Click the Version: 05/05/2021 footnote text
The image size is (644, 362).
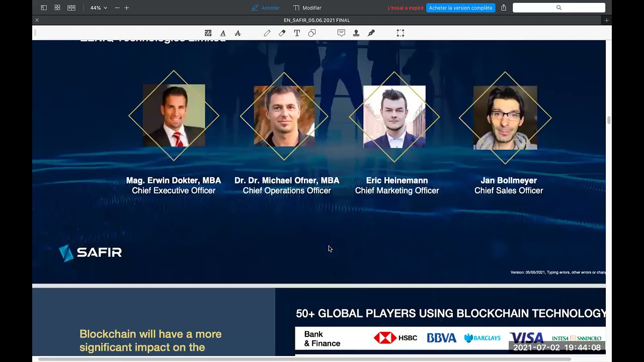tap(558, 273)
